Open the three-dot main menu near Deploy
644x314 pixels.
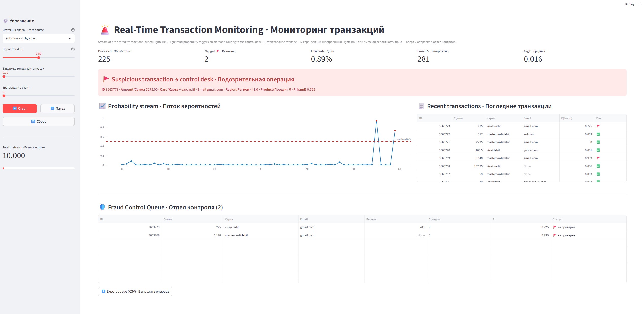point(640,4)
